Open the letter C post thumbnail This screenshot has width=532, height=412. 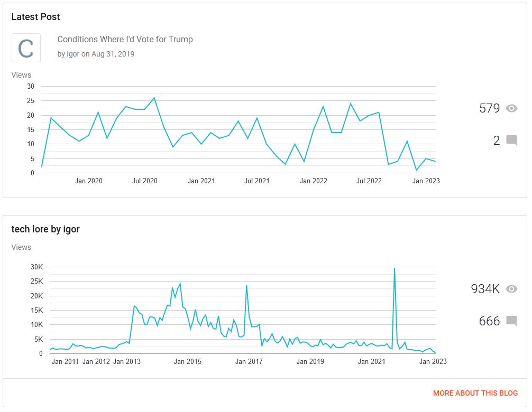pos(26,48)
